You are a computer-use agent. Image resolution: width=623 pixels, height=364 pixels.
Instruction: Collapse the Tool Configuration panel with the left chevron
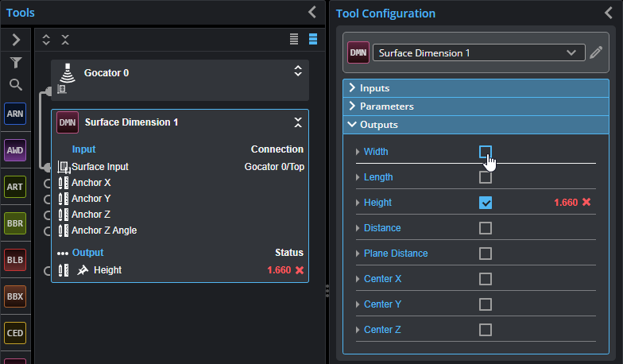pos(609,13)
